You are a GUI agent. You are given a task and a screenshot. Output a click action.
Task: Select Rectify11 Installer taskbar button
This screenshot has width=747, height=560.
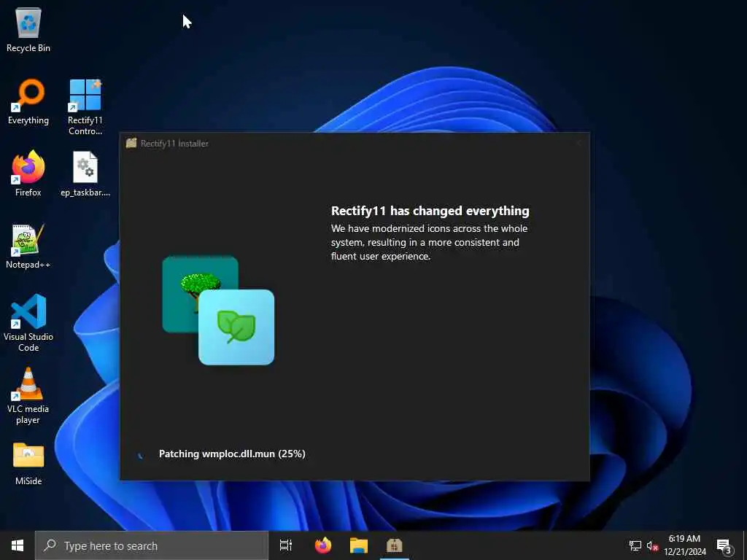(x=395, y=545)
